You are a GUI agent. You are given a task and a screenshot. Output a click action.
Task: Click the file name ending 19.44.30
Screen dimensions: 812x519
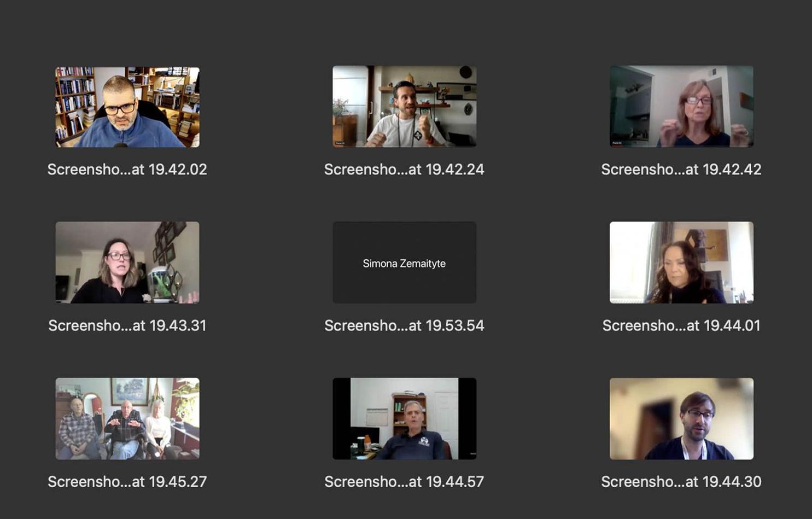681,482
